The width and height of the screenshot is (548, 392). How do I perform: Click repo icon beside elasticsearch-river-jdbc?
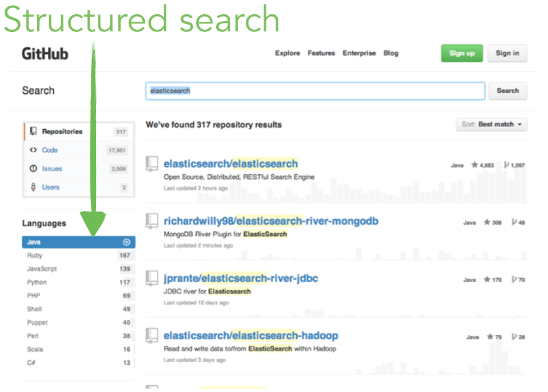151,278
